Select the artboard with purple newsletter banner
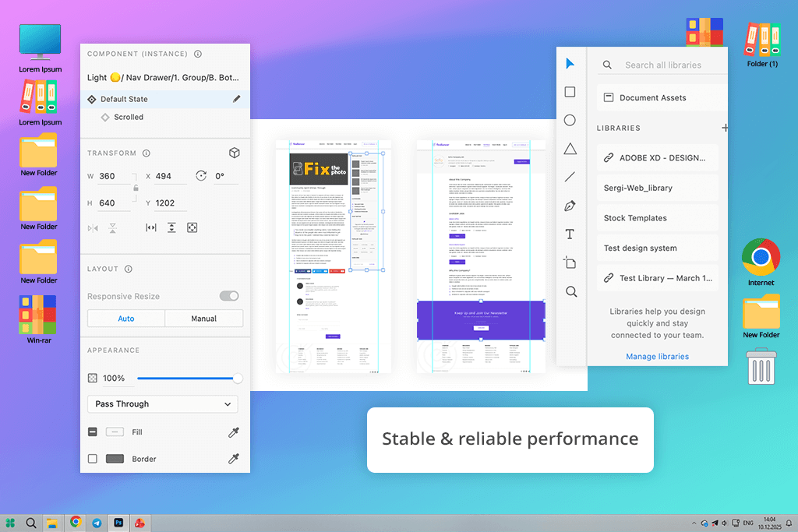Image resolution: width=798 pixels, height=532 pixels. coord(481,257)
